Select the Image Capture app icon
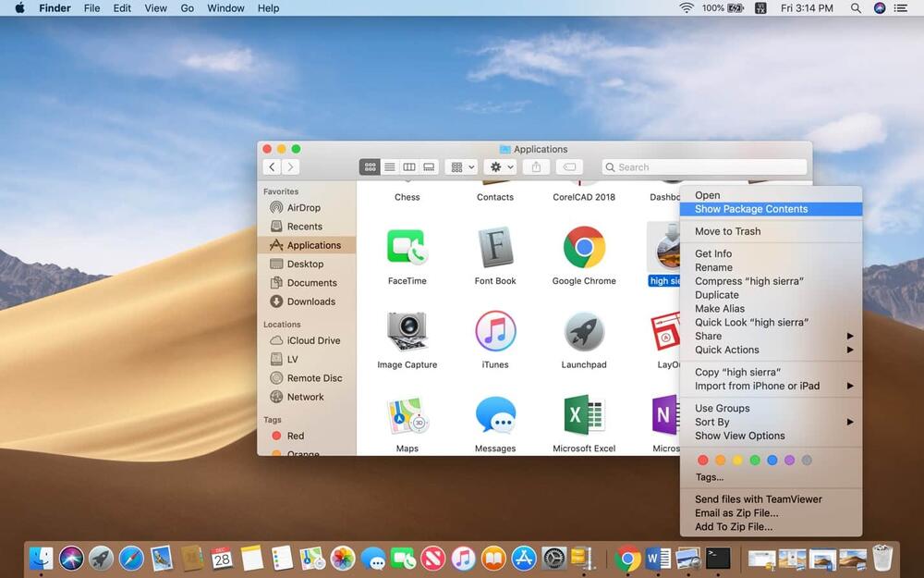The image size is (924, 578). coord(407,331)
